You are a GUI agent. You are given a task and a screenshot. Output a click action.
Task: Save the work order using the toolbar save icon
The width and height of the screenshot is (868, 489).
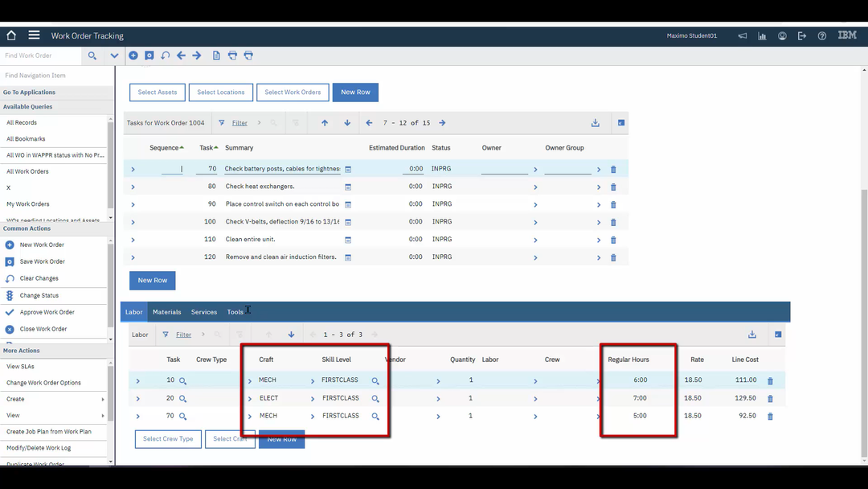149,55
